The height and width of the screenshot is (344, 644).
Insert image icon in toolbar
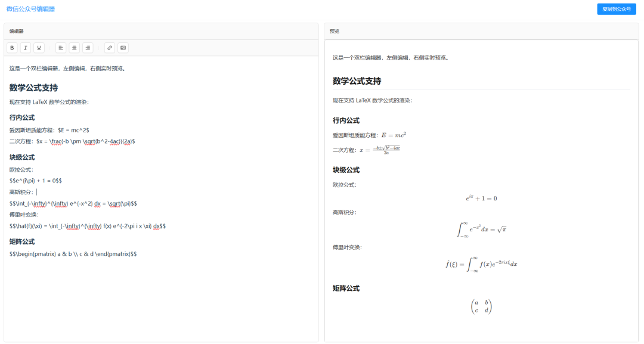[x=123, y=48]
